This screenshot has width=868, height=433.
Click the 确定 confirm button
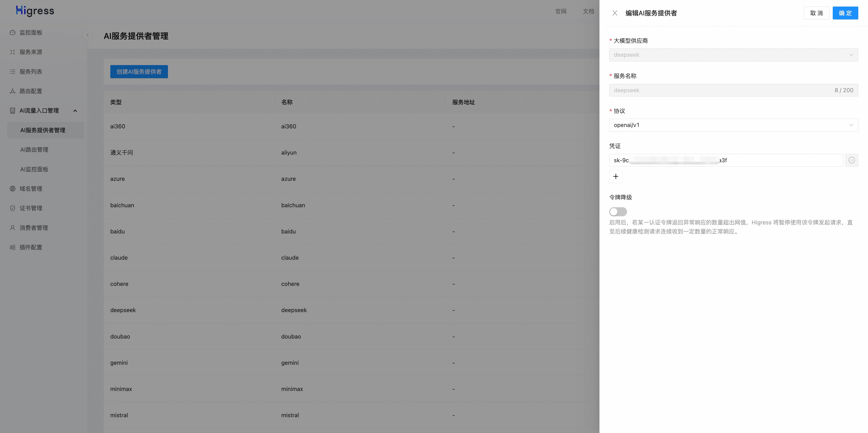pos(845,13)
